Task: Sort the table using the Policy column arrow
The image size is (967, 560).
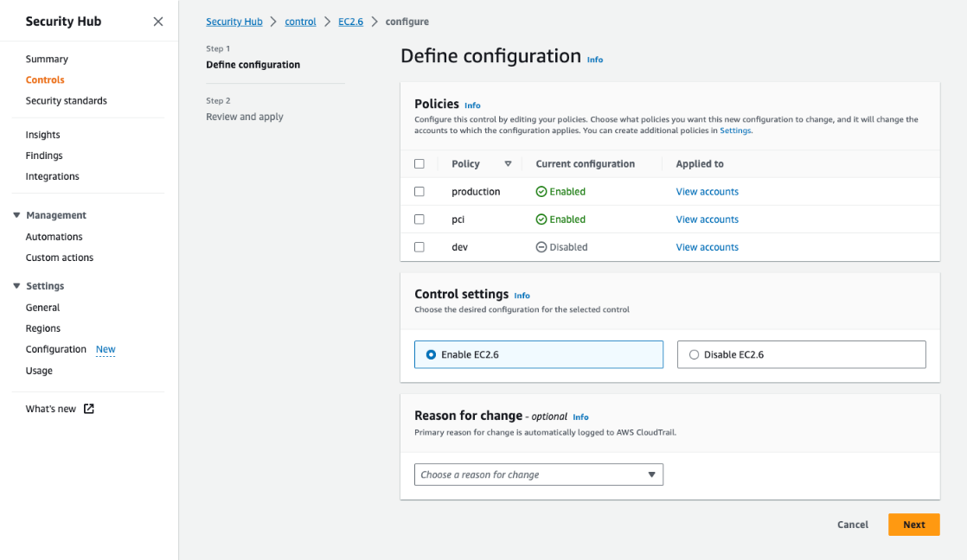Action: pyautogui.click(x=508, y=163)
